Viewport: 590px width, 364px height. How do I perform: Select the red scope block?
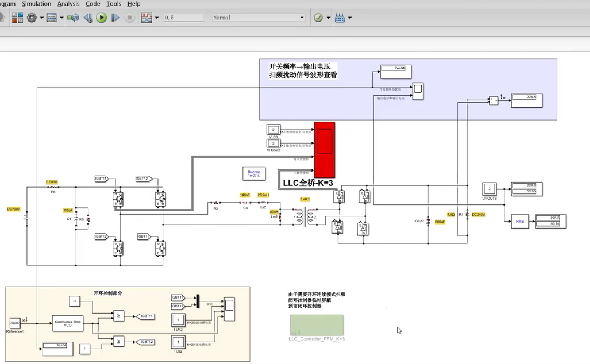[x=324, y=150]
